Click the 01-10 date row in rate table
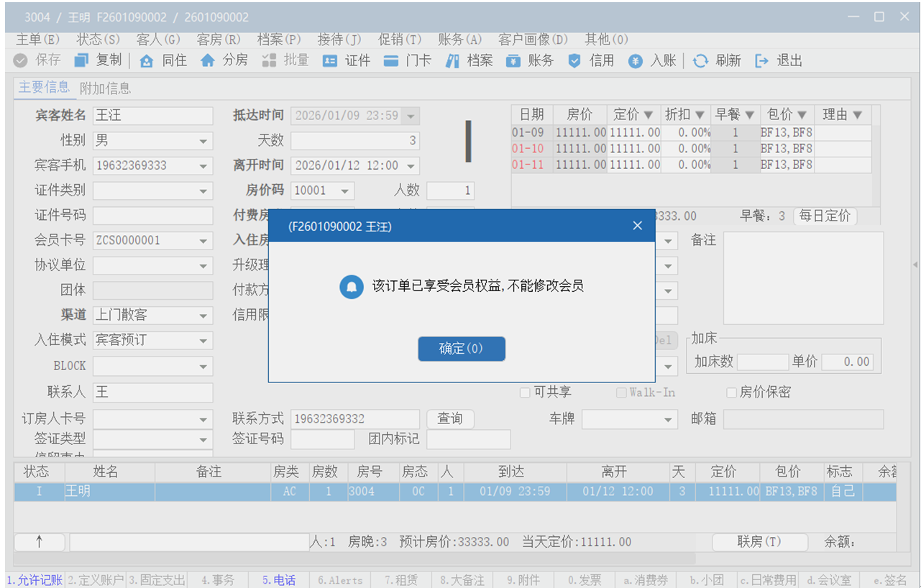This screenshot has height=588, width=921. (x=692, y=149)
